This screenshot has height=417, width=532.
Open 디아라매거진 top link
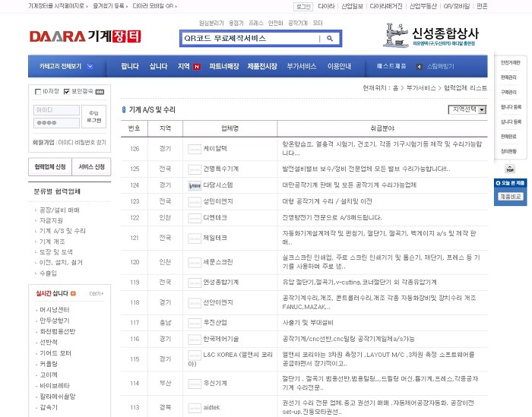[x=386, y=6]
